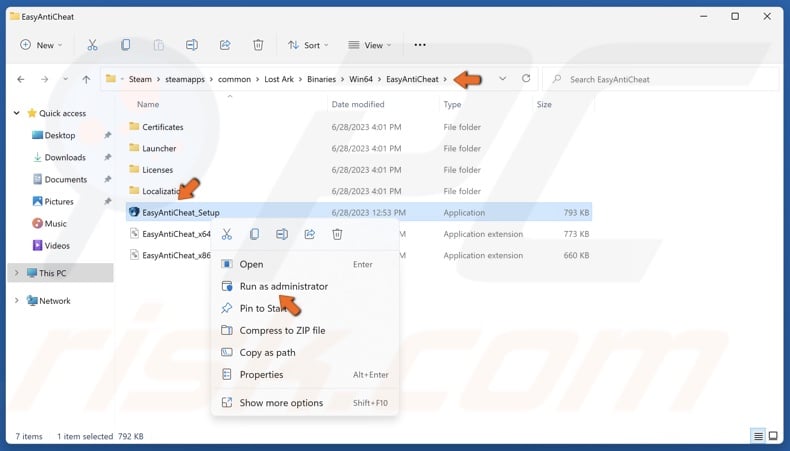The height and width of the screenshot is (451, 790).
Task: Click the toolbar Copy icon
Action: (125, 45)
